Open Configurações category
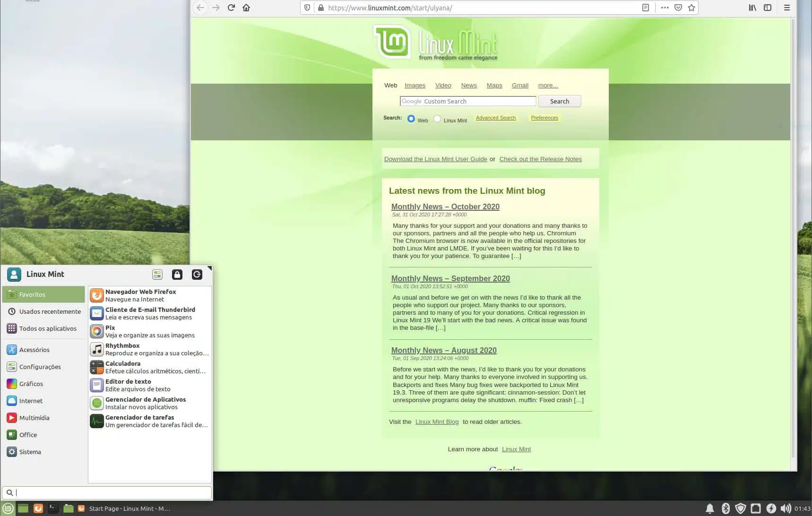The image size is (812, 516). (43, 367)
